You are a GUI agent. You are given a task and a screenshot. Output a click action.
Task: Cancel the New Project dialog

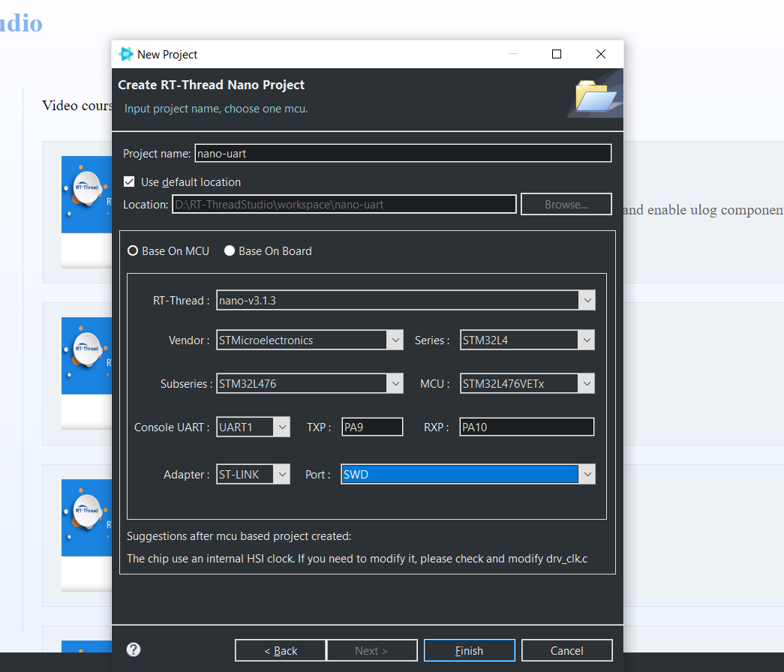click(566, 650)
